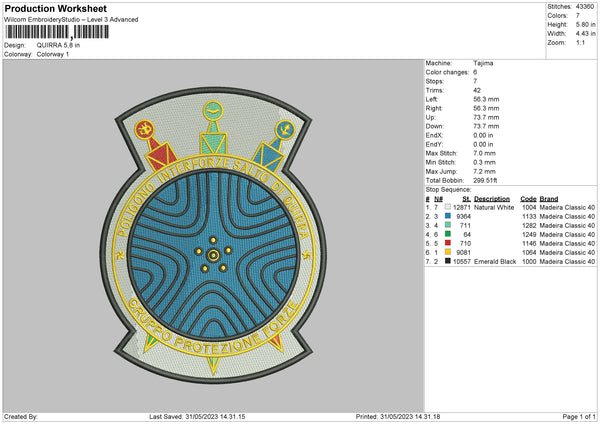Click the design name 'QUIRRA 5,8 in'
Screen dimensions: 600x424
(58, 45)
